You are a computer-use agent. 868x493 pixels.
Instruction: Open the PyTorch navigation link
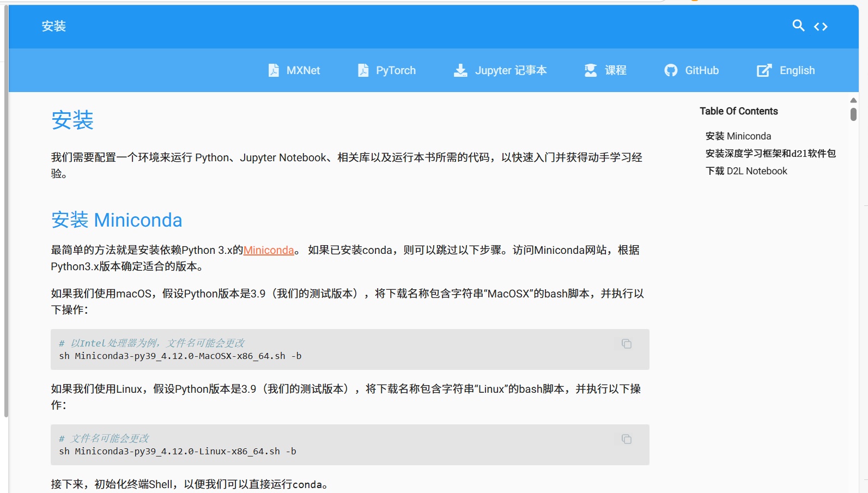(x=387, y=70)
